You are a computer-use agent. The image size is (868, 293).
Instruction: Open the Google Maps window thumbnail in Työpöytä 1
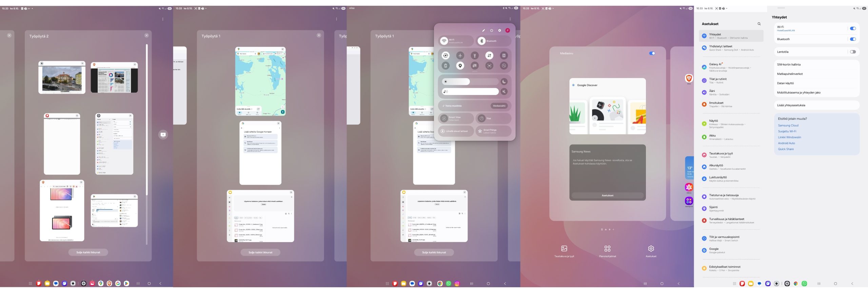[260, 82]
